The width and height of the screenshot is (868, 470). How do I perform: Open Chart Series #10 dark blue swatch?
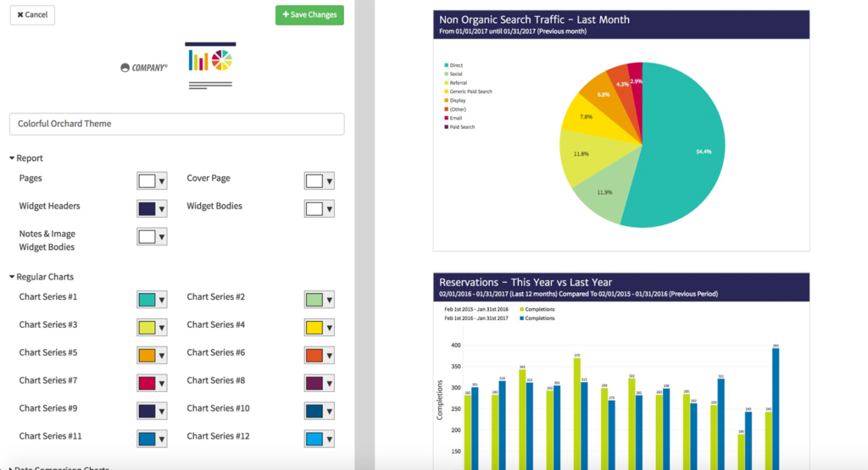click(x=319, y=412)
